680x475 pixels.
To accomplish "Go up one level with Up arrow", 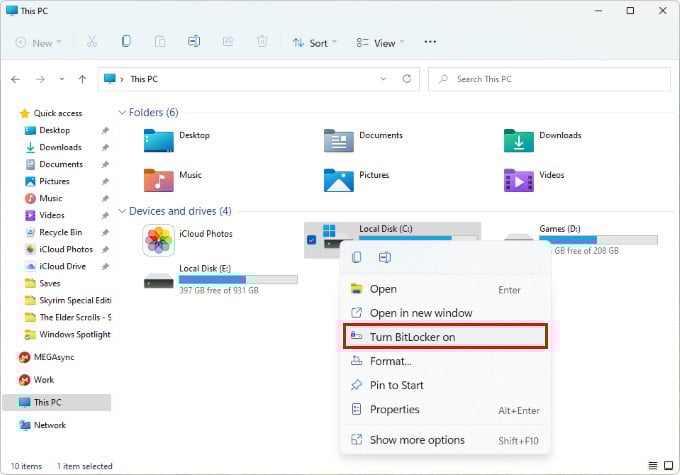I will tap(82, 79).
